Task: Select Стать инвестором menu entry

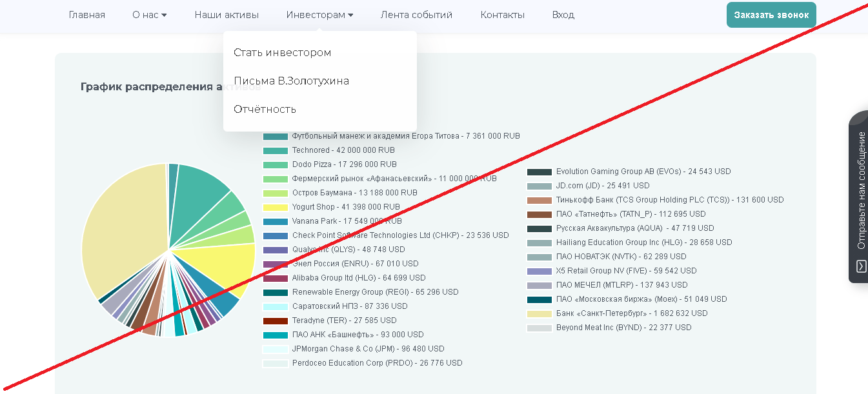Action: tap(282, 52)
